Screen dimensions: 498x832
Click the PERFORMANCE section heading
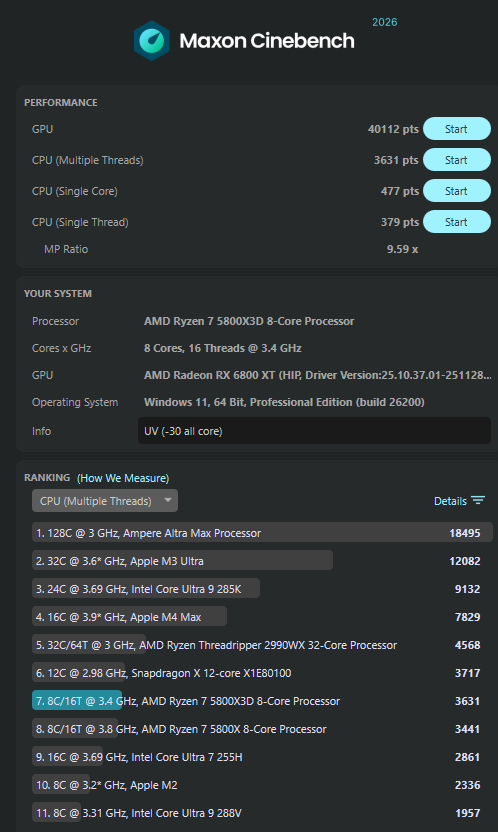pyautogui.click(x=60, y=102)
